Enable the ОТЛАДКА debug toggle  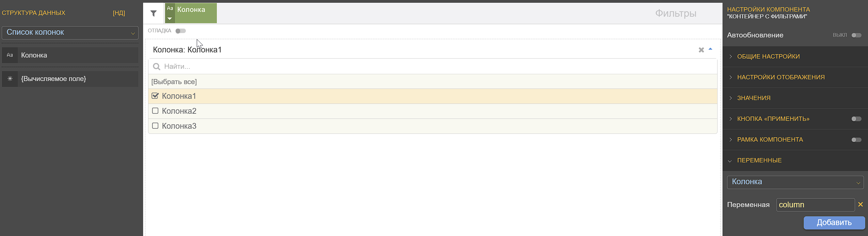coord(181,31)
